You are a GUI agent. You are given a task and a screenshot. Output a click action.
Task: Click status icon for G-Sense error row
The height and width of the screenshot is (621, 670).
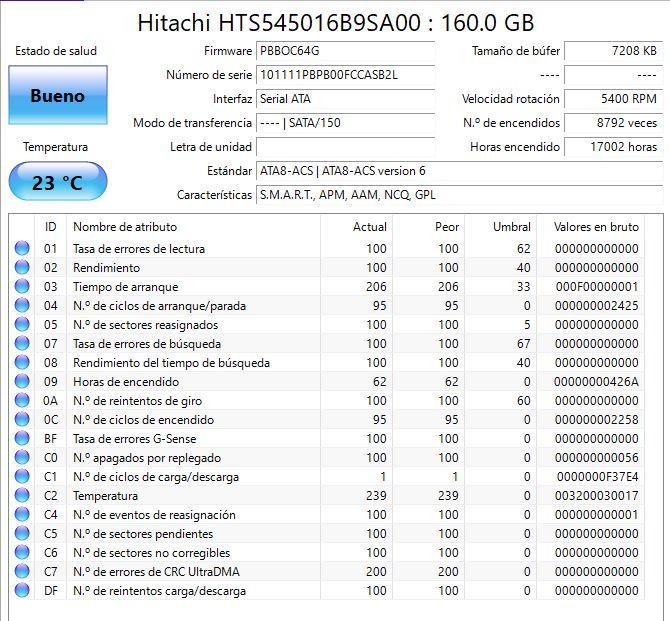(22, 439)
